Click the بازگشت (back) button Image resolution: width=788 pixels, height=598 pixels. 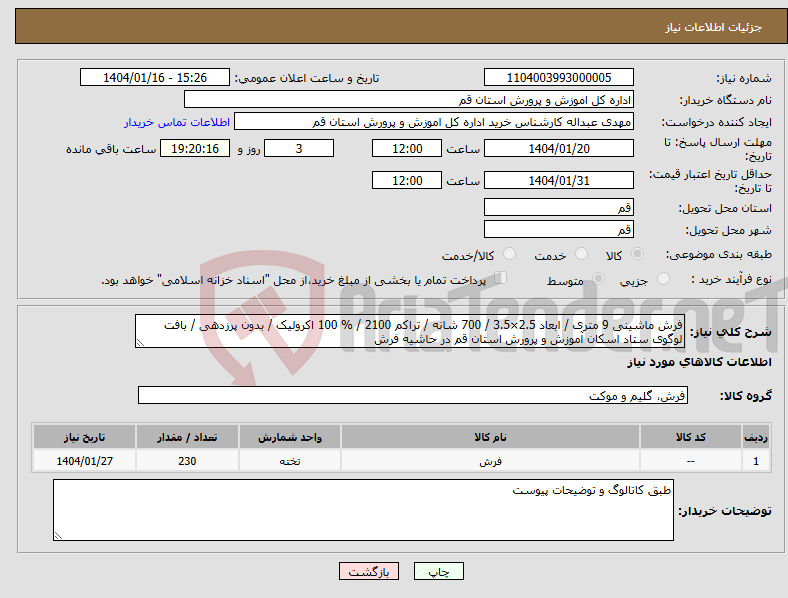tap(369, 571)
